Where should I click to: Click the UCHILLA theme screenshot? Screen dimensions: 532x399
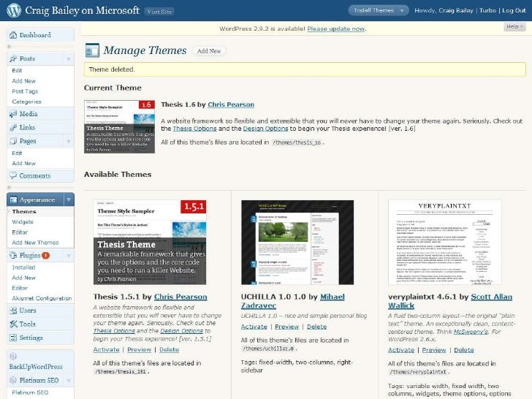[297, 243]
